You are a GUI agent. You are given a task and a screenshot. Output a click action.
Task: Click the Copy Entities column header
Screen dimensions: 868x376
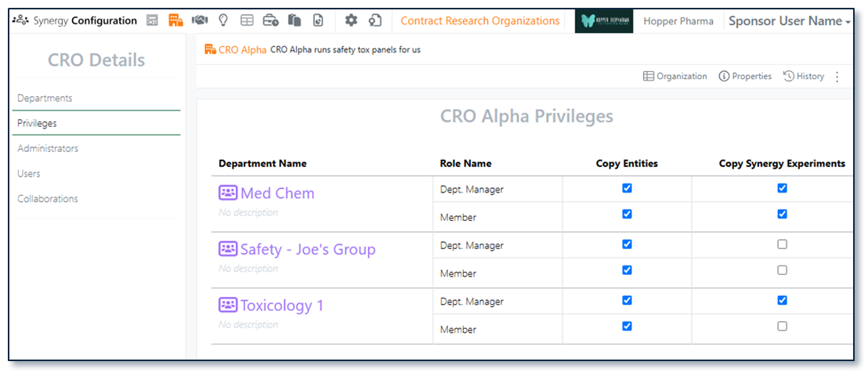pyautogui.click(x=627, y=164)
